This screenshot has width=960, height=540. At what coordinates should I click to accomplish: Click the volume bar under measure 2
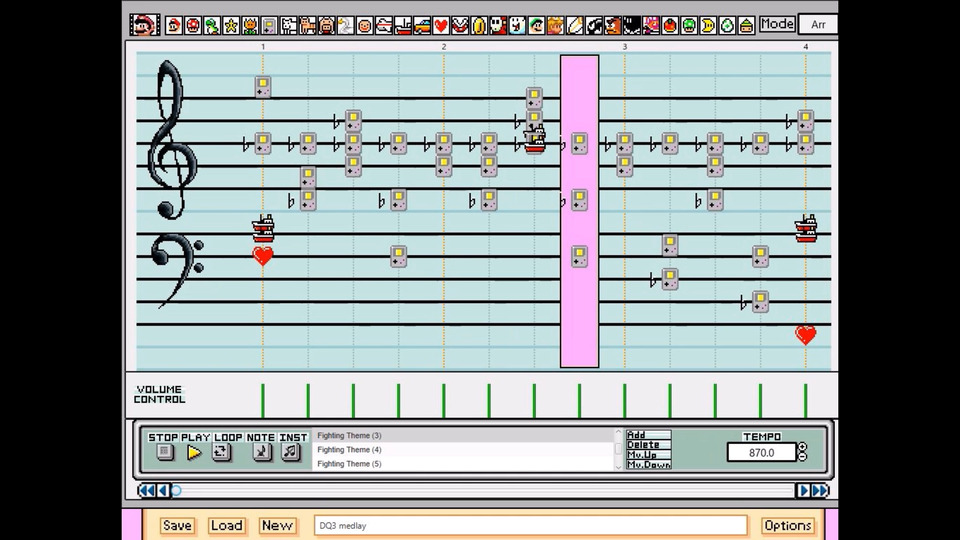coord(444,401)
